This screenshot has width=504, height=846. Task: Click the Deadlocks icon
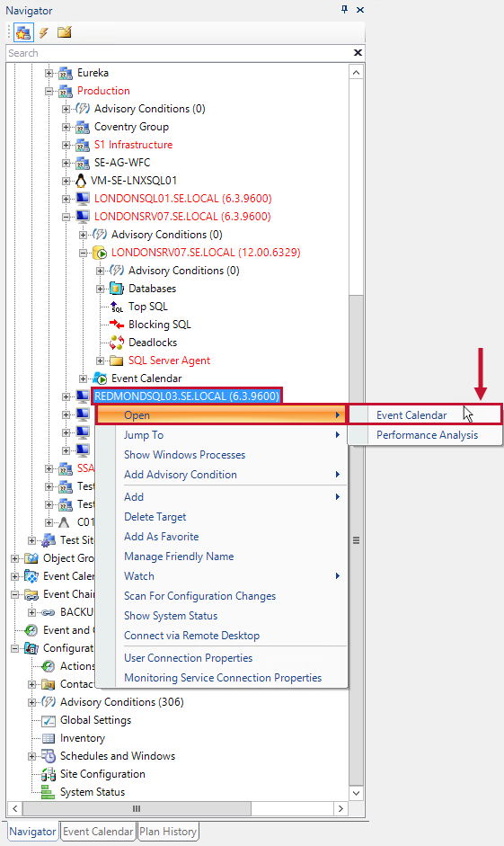(x=117, y=343)
